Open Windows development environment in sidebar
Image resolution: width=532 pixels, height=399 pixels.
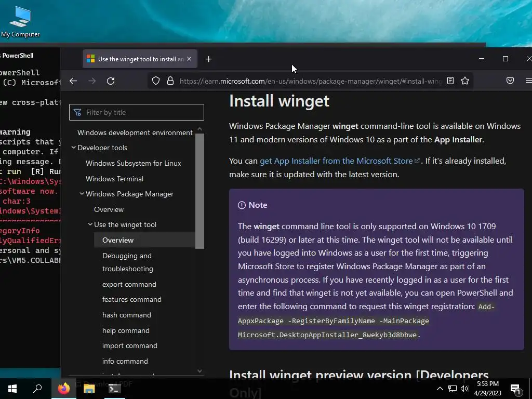pyautogui.click(x=135, y=132)
